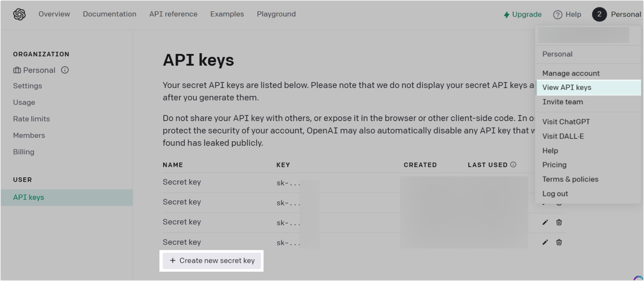
Task: Click the pencil edit icon on third secret key
Action: click(545, 222)
